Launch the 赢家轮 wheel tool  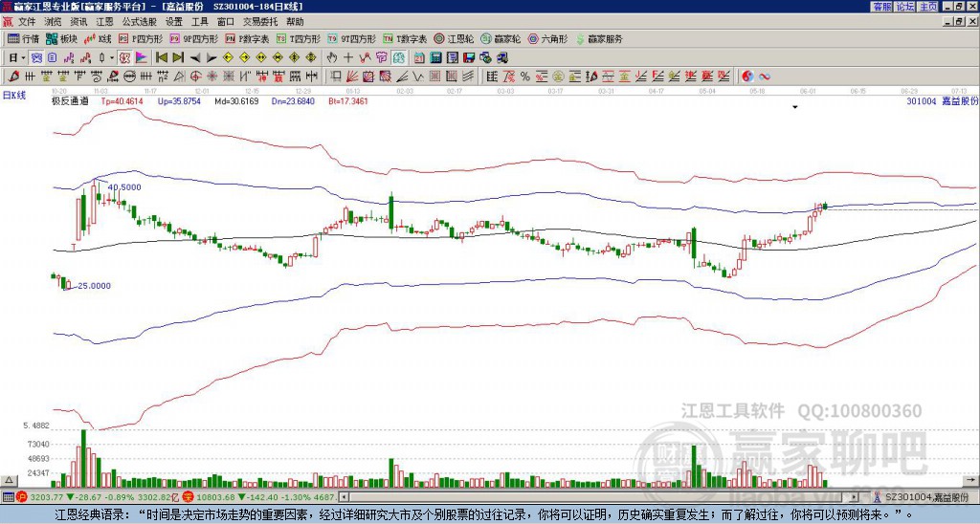[501, 38]
